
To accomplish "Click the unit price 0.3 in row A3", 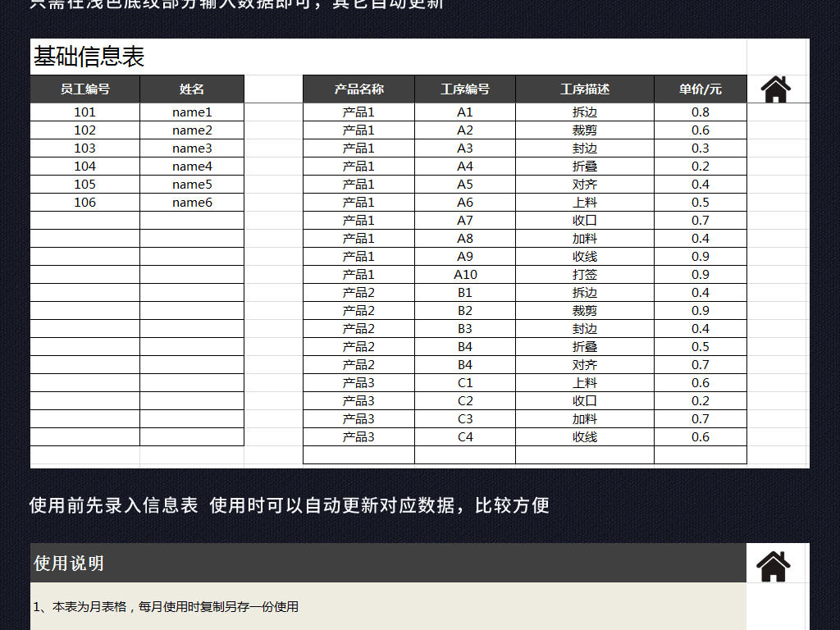I will tap(701, 148).
